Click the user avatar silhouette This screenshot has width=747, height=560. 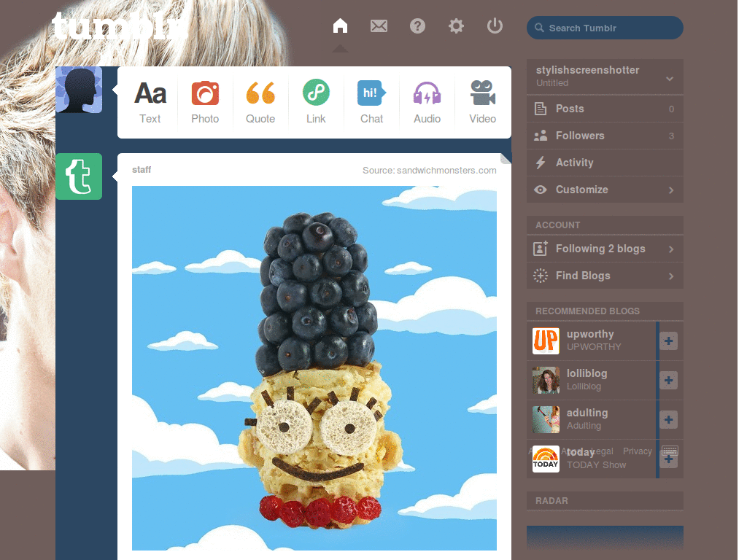(x=79, y=90)
